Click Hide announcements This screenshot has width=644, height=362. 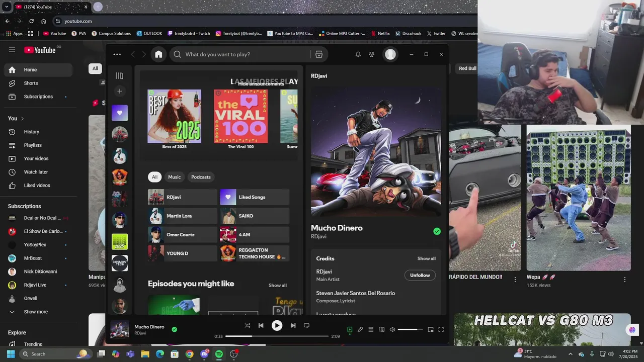coord(261,84)
